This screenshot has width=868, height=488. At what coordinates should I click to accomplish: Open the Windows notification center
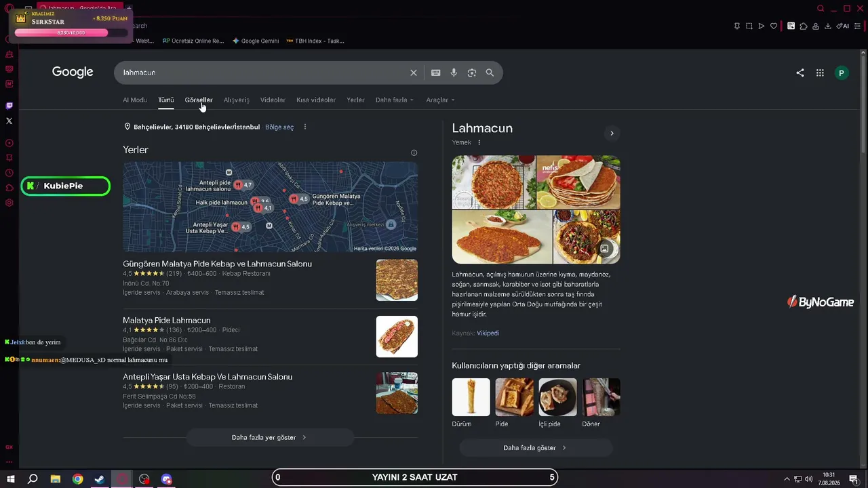854,479
